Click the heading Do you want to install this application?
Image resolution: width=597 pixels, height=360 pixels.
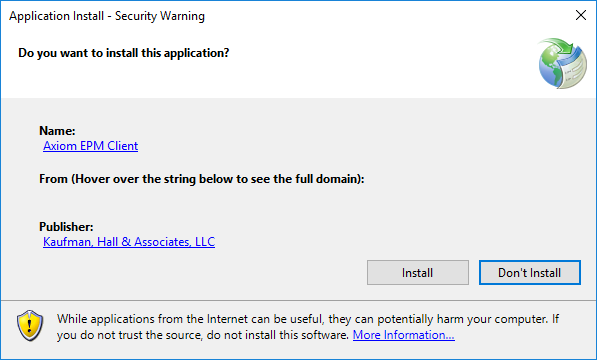[x=124, y=53]
